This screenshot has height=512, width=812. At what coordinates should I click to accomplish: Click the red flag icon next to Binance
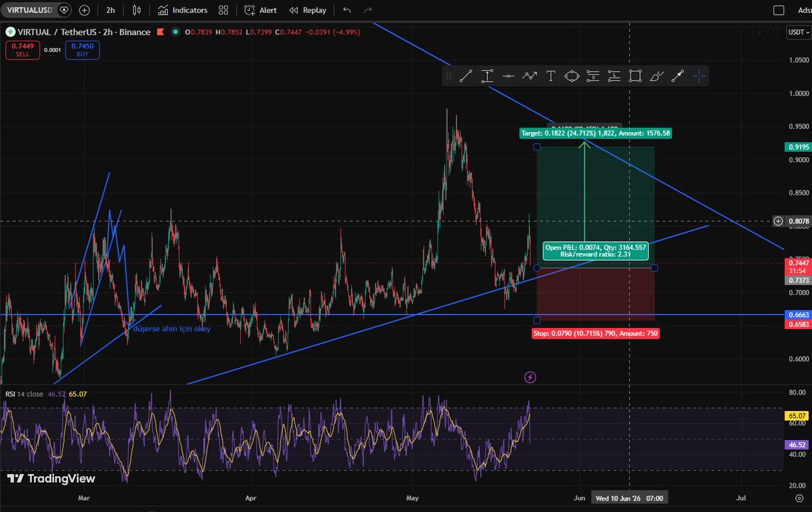click(161, 32)
